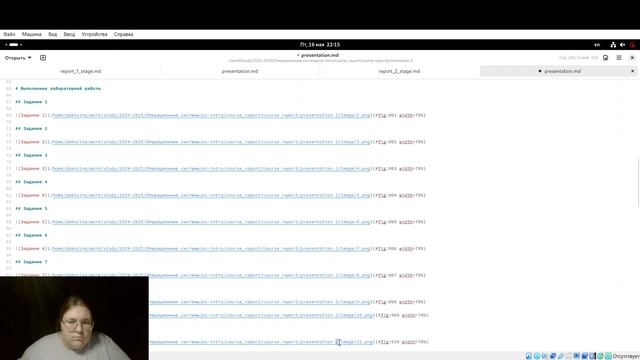This screenshot has width=640, height=360.
Task: Open the Справка menu
Action: [x=123, y=34]
